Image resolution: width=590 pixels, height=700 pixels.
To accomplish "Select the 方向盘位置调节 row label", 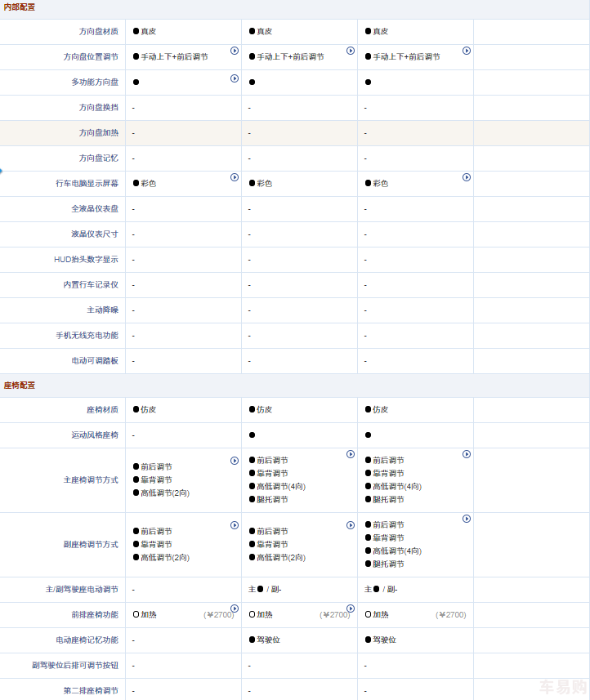I will [x=91, y=56].
